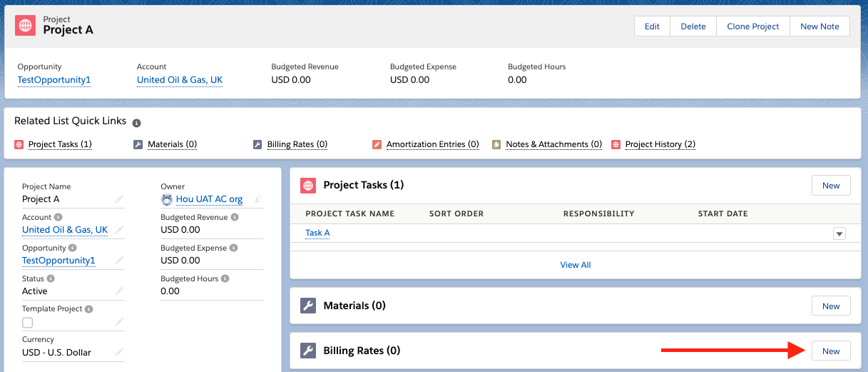Click the Project globe icon in header
Viewport: 868px width, 372px height.
point(26,26)
